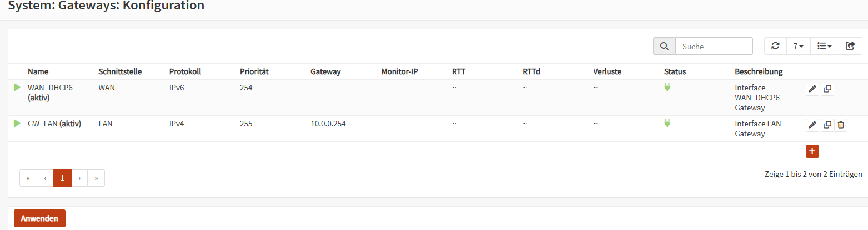Sort table by Priorität column
The width and height of the screenshot is (868, 230).
click(x=254, y=72)
